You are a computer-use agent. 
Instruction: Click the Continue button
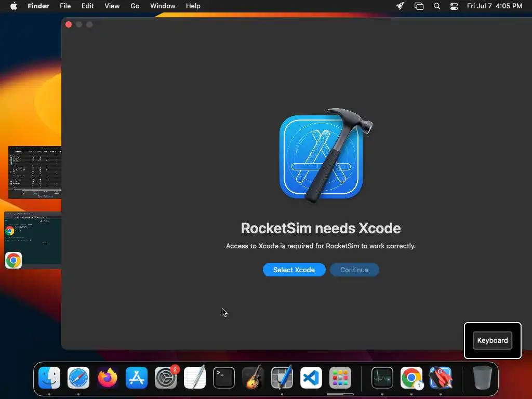354,270
